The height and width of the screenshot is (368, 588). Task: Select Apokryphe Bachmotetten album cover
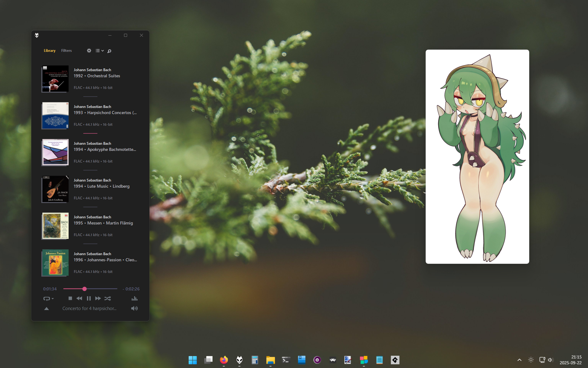[x=55, y=152]
